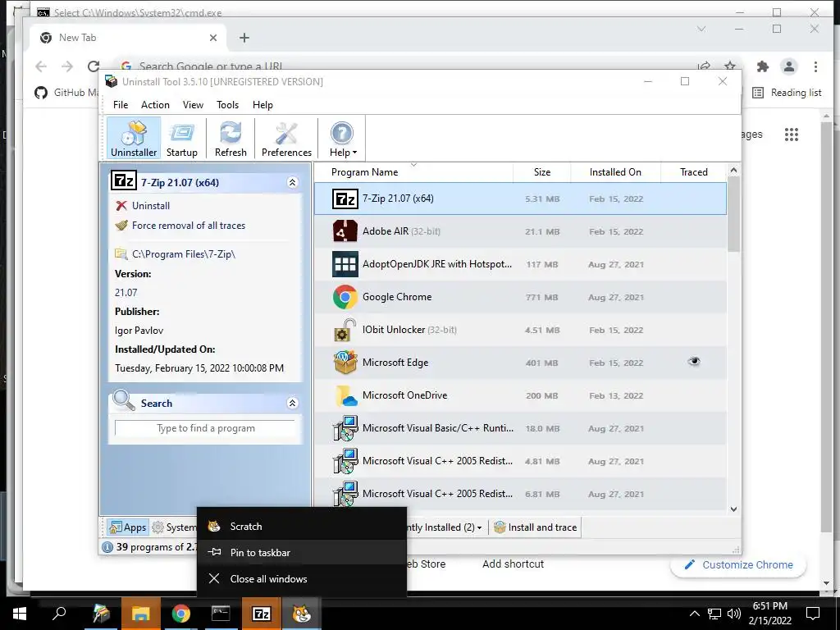Open the Windows Start button
The width and height of the screenshot is (840, 630).
[20, 614]
